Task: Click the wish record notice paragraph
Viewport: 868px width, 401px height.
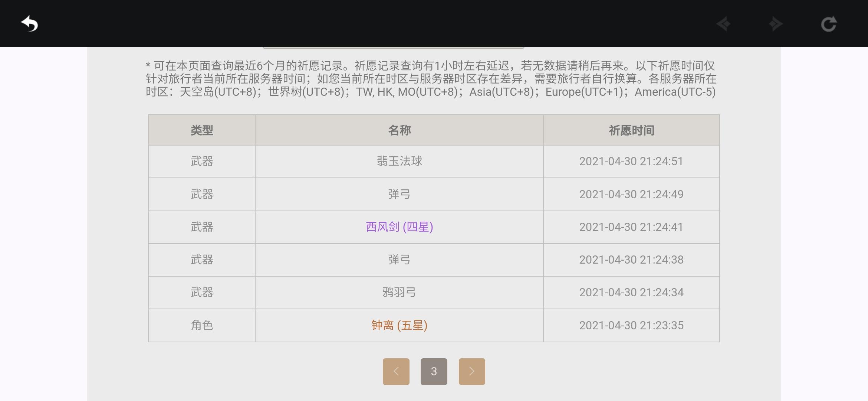Action: (431, 79)
